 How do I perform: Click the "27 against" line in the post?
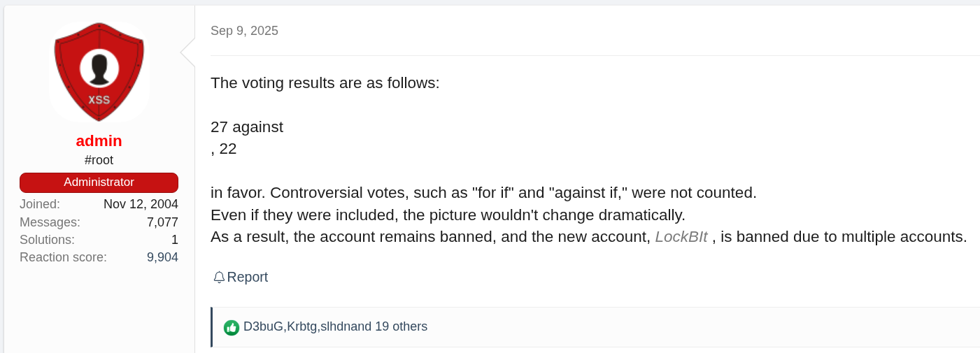(247, 127)
